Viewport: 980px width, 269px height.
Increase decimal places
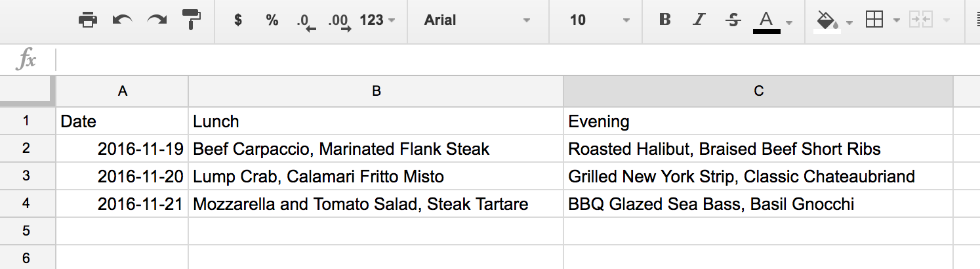tap(339, 21)
